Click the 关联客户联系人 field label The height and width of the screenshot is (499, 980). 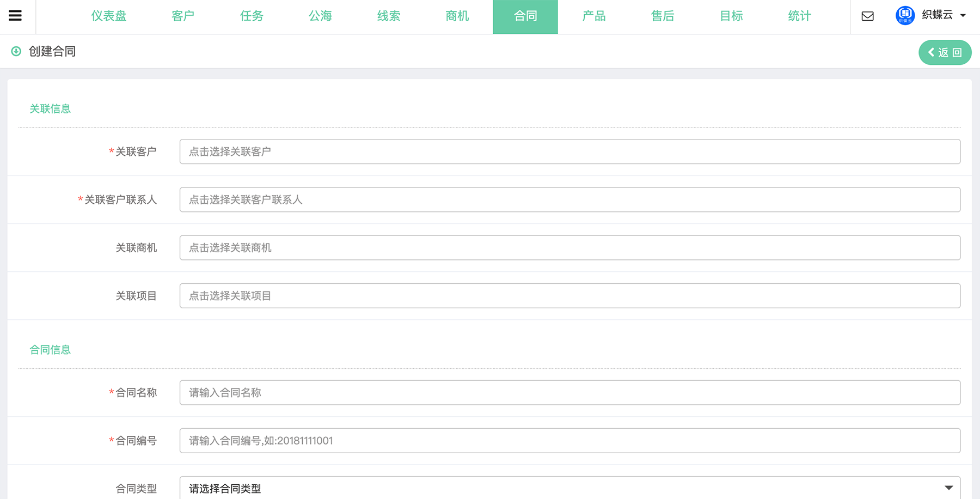[x=120, y=200]
